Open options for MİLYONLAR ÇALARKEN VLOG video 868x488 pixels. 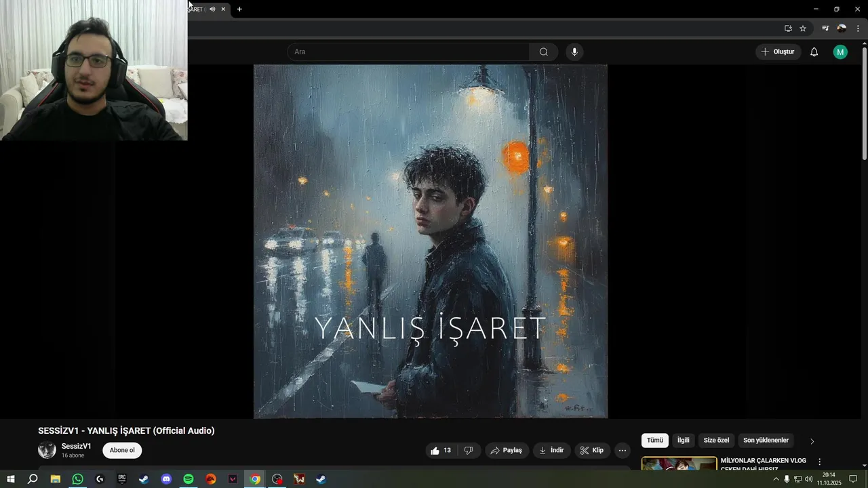(819, 462)
